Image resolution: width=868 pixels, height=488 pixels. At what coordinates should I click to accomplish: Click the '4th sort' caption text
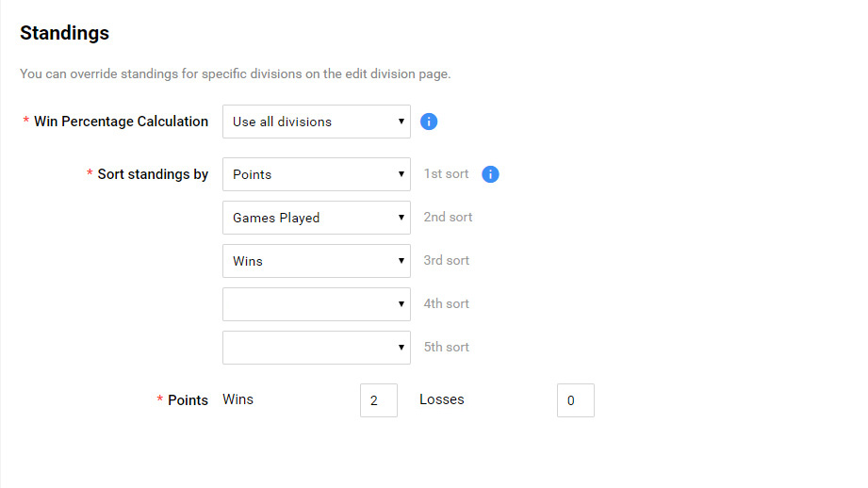tap(447, 304)
